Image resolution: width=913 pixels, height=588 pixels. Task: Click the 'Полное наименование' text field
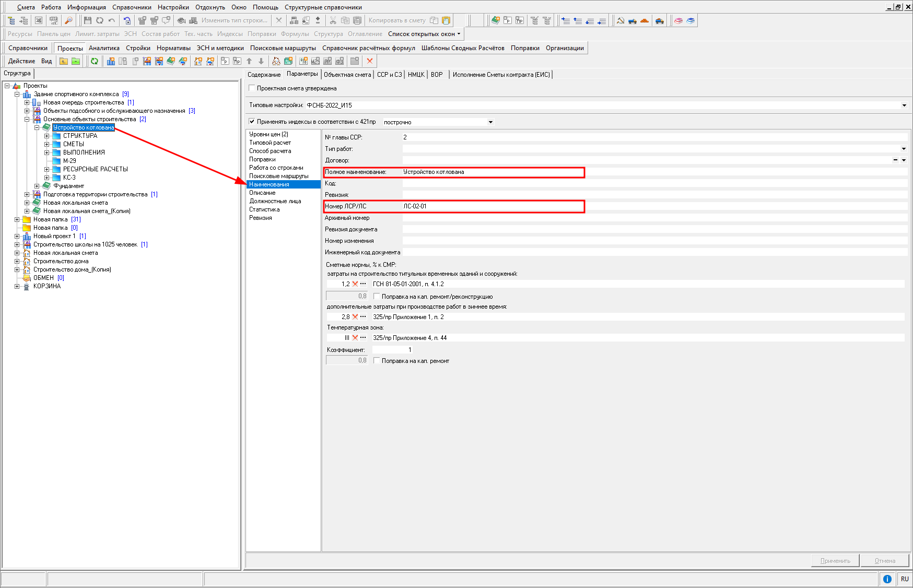coord(491,172)
